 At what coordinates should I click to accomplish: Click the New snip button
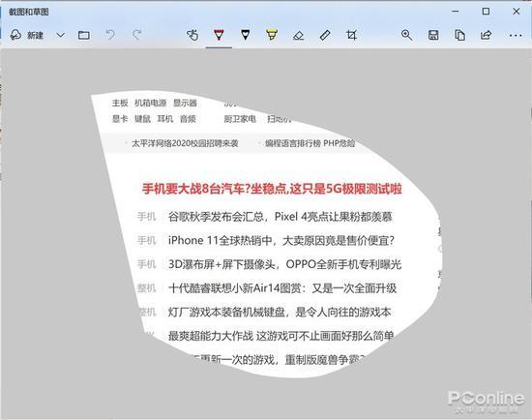coord(27,35)
